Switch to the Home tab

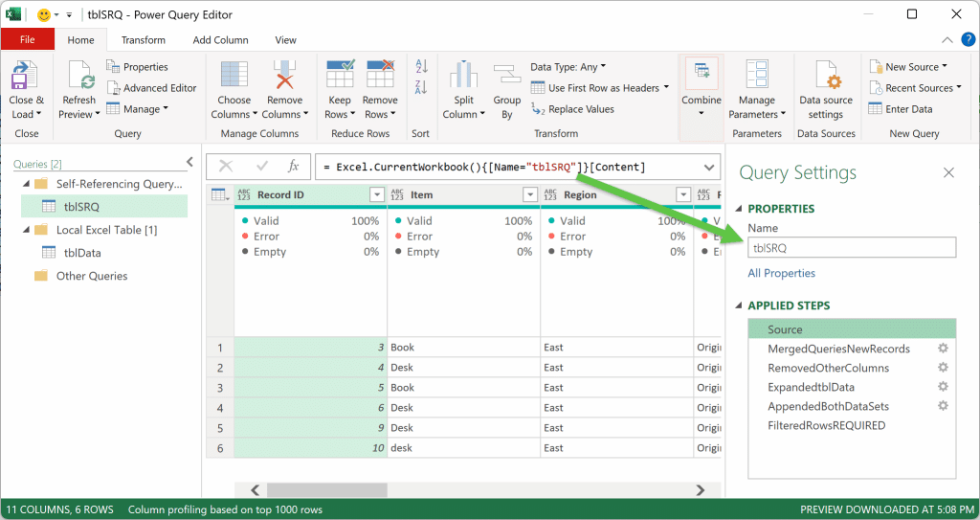pyautogui.click(x=80, y=40)
